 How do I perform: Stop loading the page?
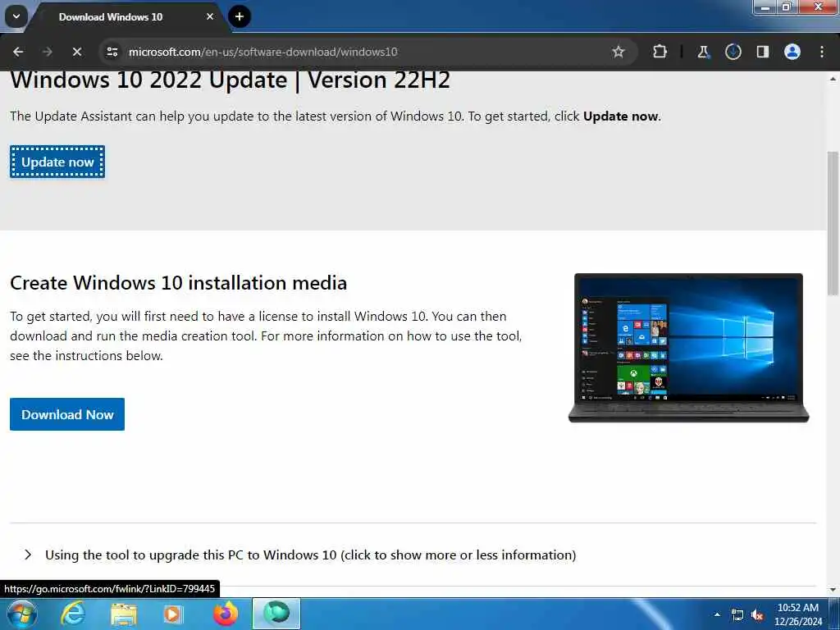[76, 52]
